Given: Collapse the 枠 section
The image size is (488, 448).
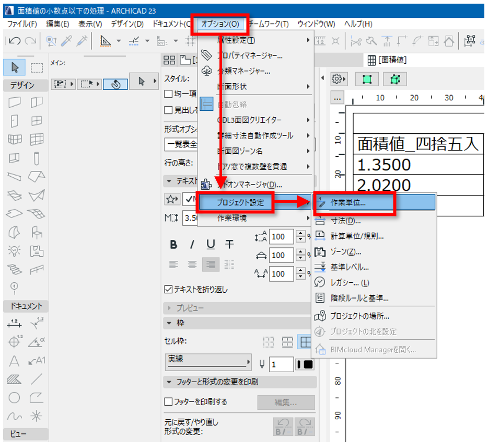Looking at the screenshot, I should click(x=169, y=323).
